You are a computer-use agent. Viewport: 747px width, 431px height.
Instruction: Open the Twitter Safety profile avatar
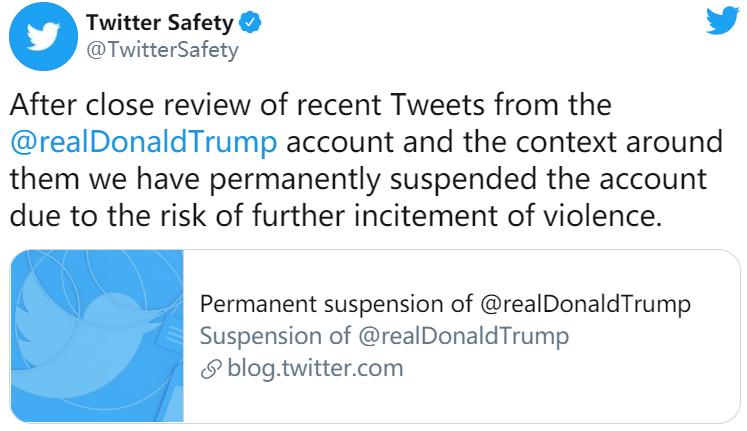43,37
